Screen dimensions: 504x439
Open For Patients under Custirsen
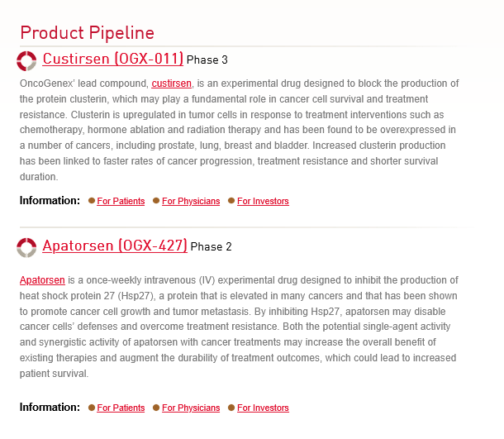click(121, 202)
